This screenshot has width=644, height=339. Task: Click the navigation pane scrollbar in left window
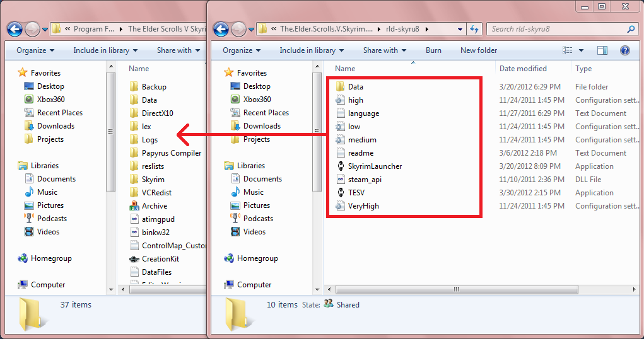(111, 132)
